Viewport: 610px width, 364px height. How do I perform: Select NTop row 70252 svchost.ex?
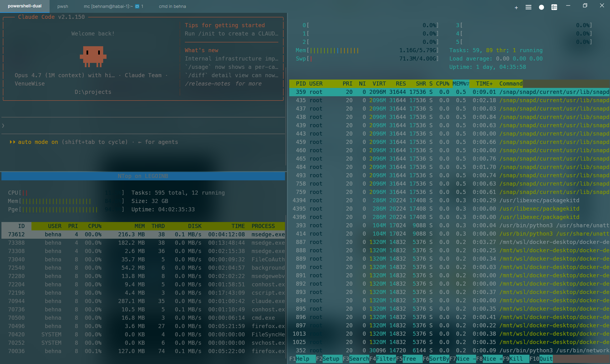pos(143,343)
